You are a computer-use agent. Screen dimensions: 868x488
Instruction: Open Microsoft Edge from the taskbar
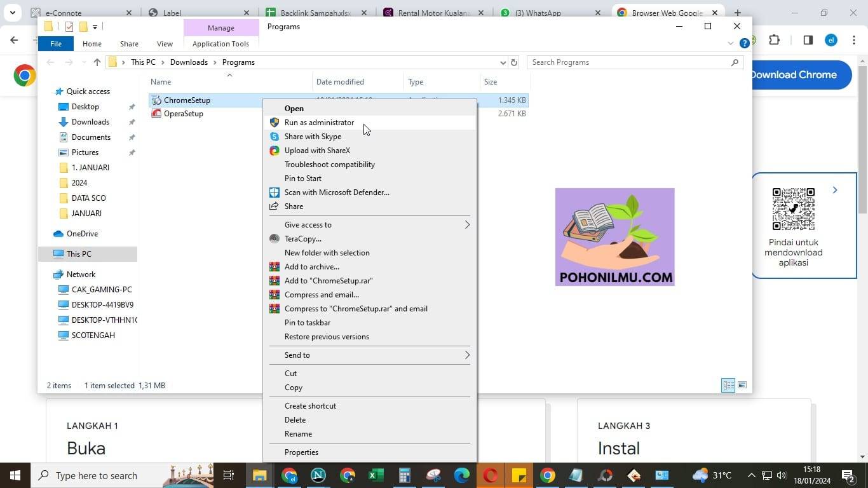click(x=462, y=475)
